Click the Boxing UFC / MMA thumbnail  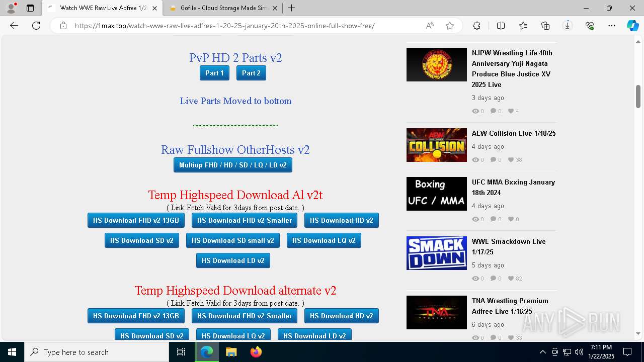pos(437,194)
